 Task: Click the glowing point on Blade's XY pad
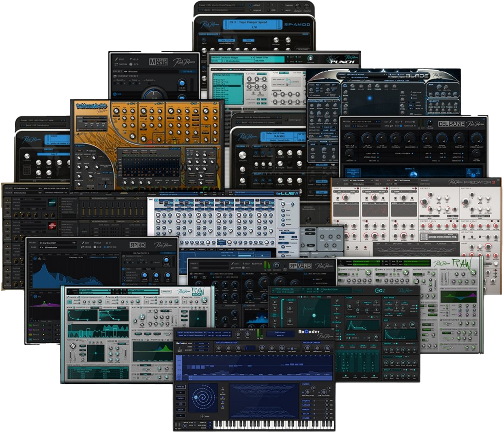(370, 98)
